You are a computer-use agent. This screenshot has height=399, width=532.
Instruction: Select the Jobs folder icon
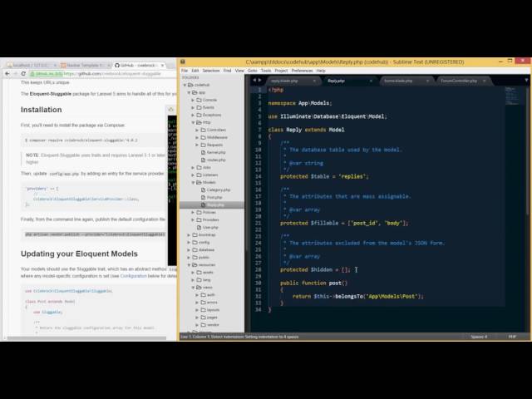pyautogui.click(x=199, y=167)
